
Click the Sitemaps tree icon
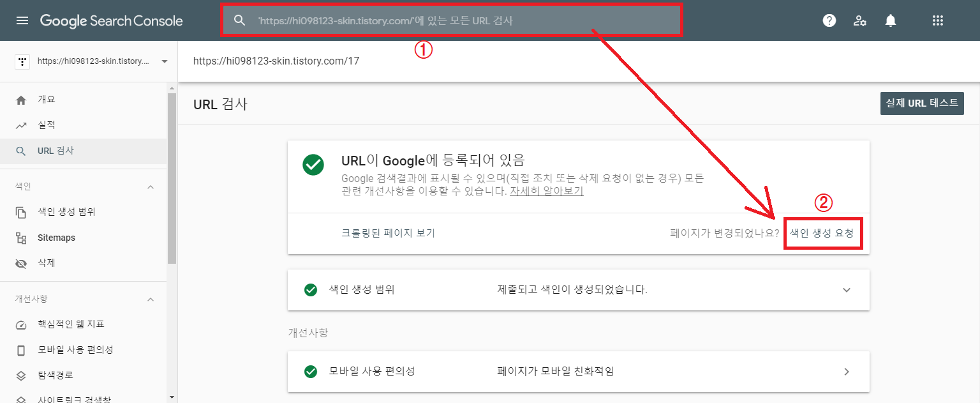coord(21,238)
